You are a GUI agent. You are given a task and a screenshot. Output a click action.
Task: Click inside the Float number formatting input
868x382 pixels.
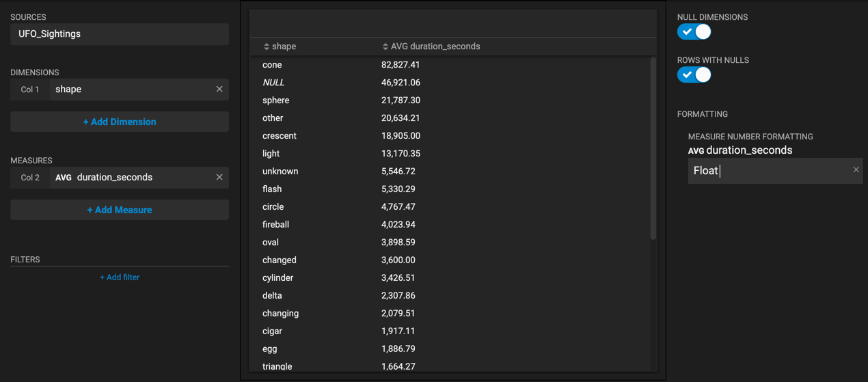(769, 171)
